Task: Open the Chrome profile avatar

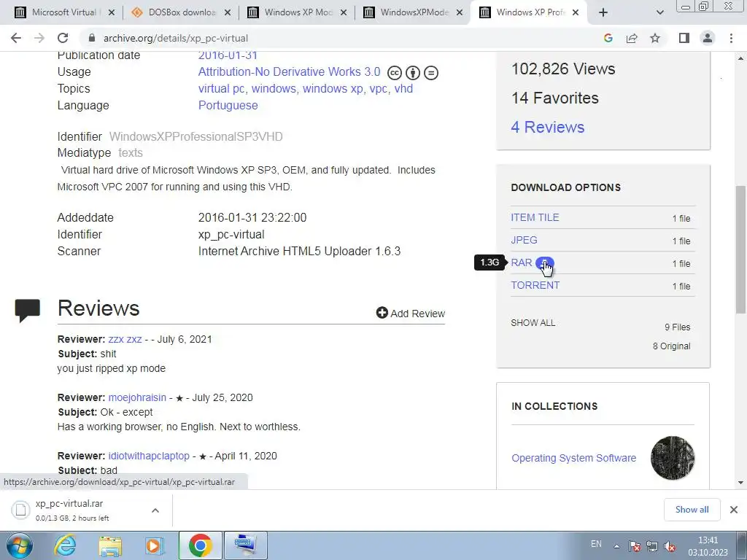Action: [708, 38]
